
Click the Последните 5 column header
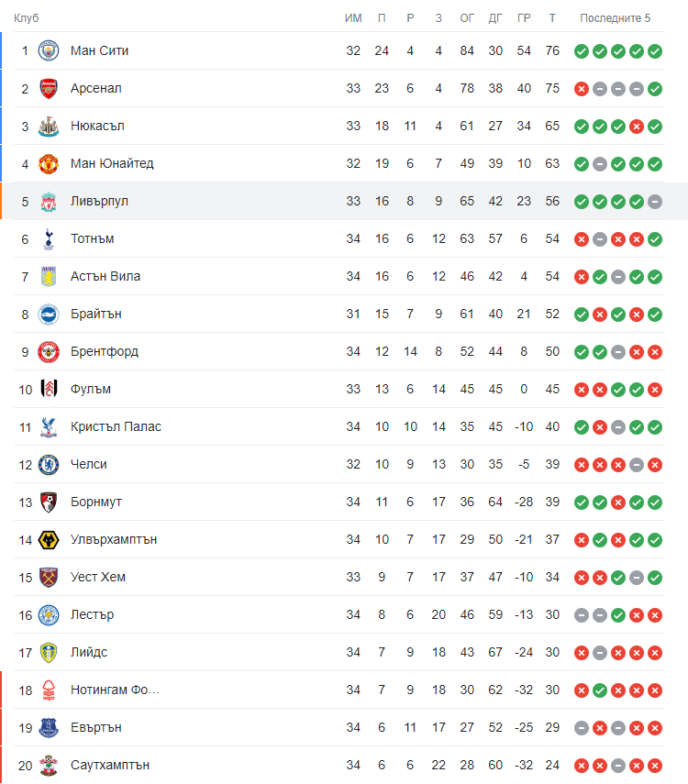point(615,18)
